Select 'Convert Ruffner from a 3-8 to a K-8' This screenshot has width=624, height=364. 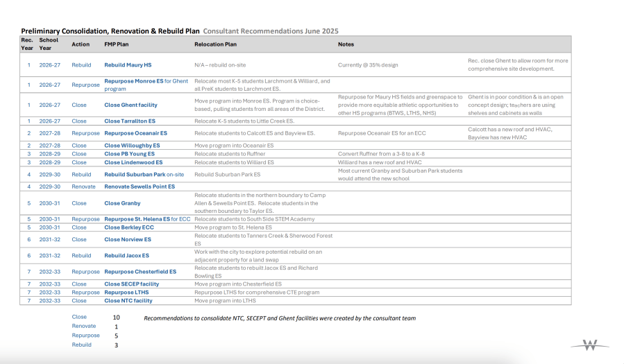[381, 154]
